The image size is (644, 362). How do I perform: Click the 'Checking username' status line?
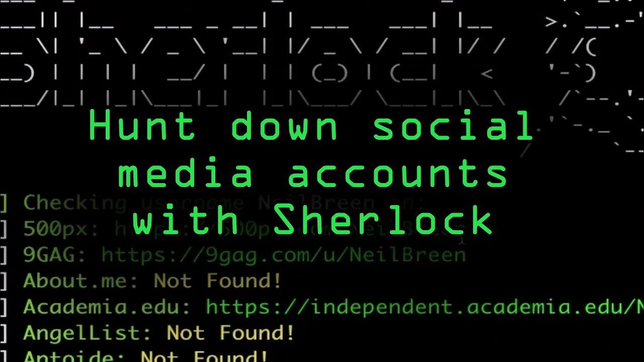pos(224,203)
